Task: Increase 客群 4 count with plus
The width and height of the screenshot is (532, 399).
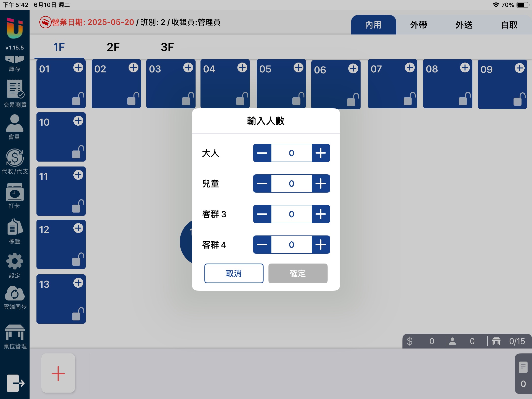Action: click(x=321, y=245)
